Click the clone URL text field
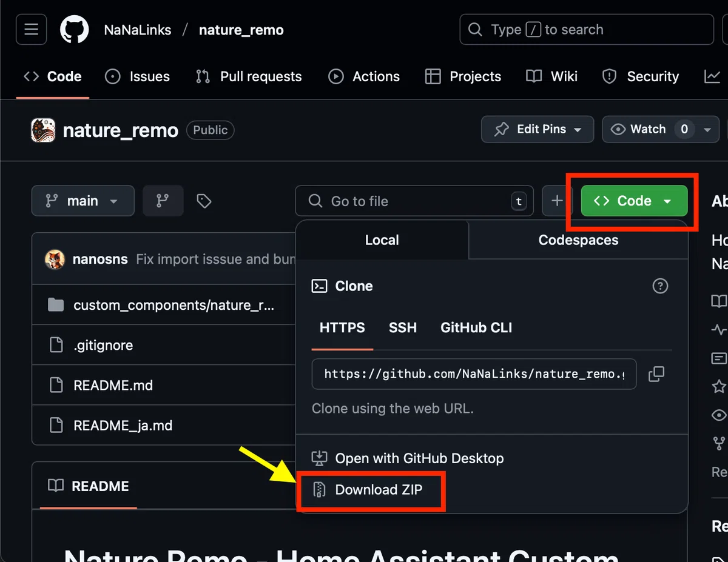 [x=474, y=374]
